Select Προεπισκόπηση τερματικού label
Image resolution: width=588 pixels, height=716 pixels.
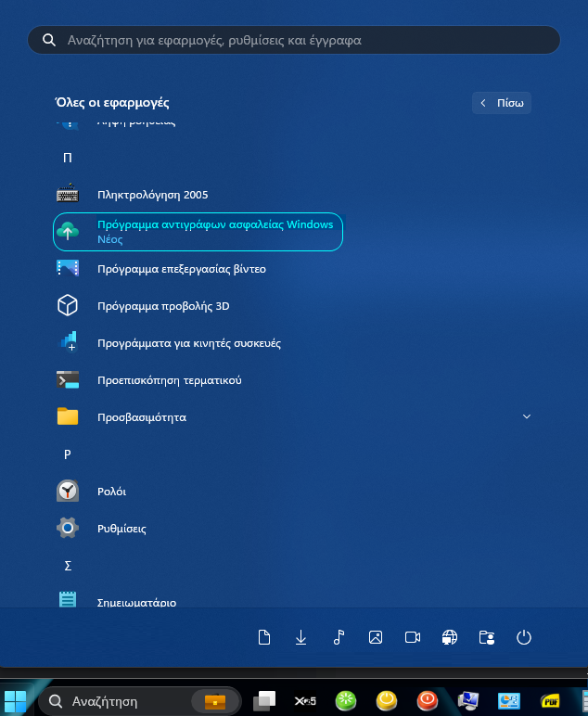click(170, 379)
